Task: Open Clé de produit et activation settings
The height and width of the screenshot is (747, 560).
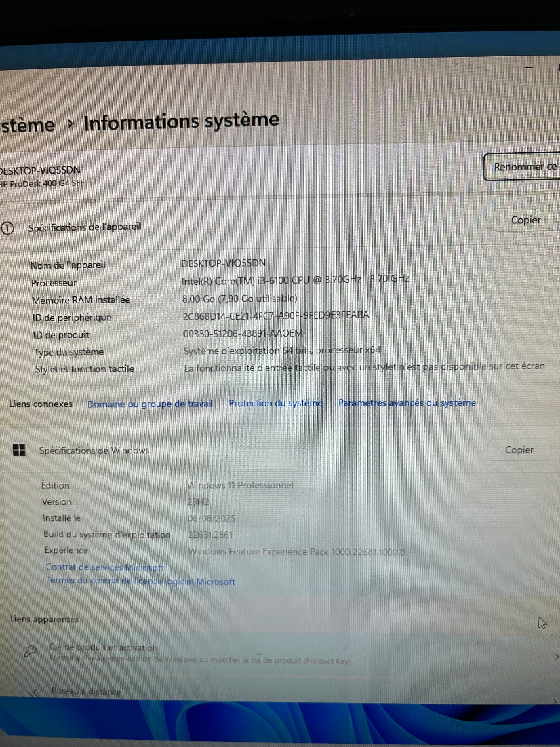Action: [x=103, y=647]
